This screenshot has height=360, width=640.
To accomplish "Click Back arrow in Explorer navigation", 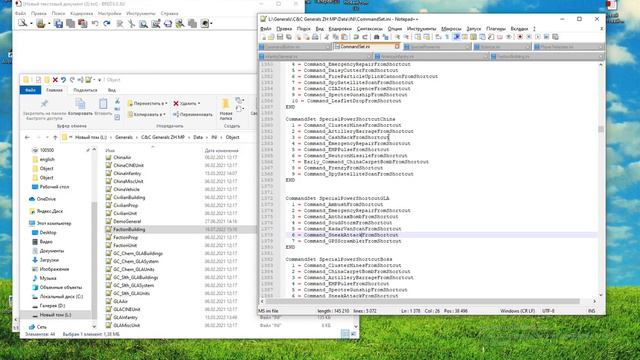I will tap(27, 137).
